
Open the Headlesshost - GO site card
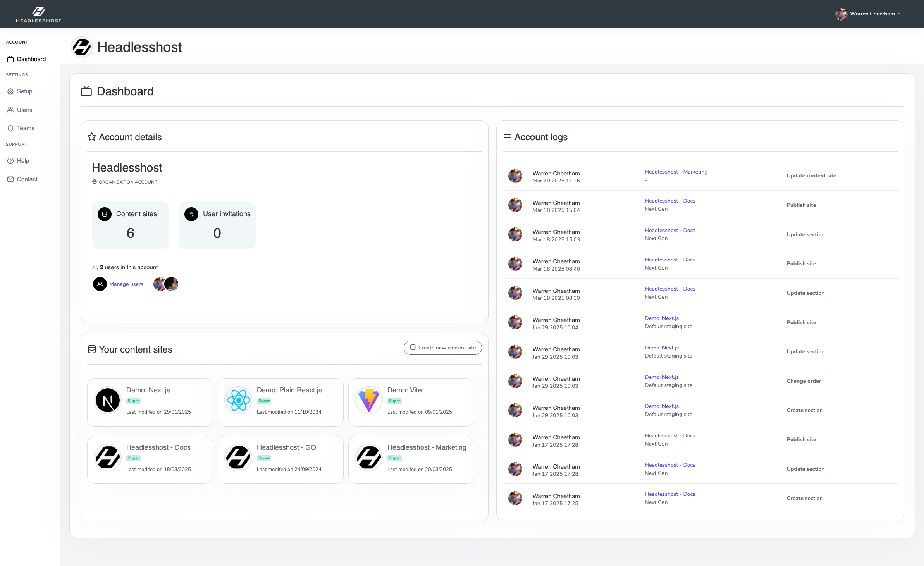tap(280, 459)
